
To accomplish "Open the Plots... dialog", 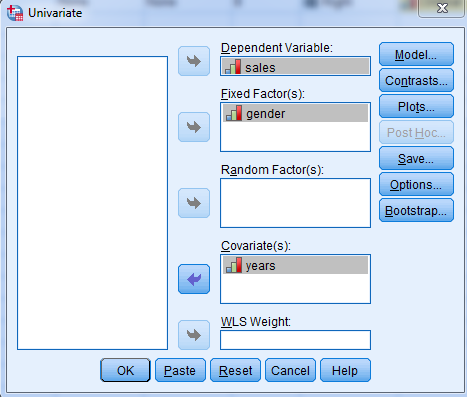I will click(x=416, y=106).
